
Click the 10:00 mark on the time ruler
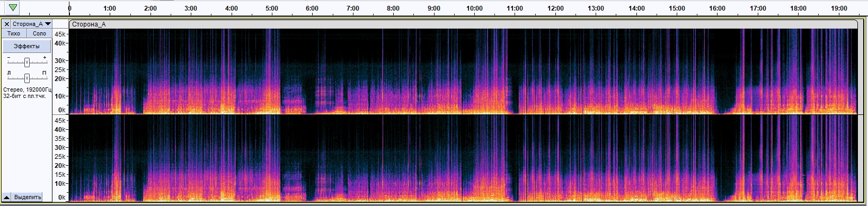474,8
